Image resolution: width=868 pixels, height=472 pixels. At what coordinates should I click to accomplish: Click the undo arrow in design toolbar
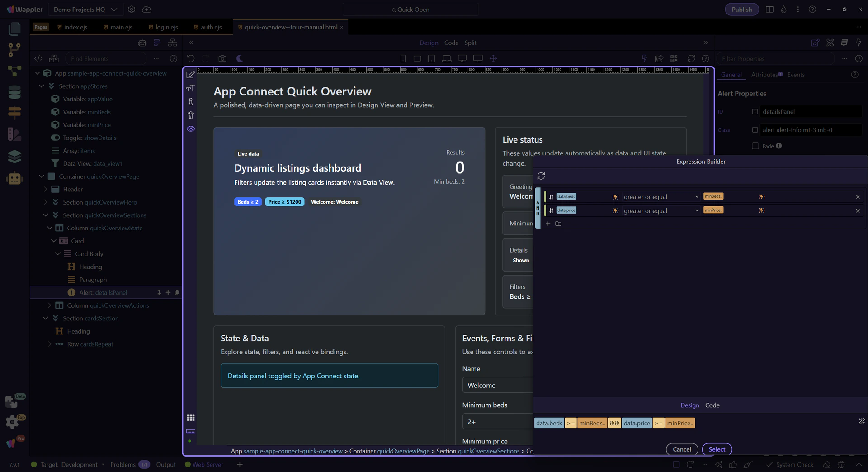[191, 58]
